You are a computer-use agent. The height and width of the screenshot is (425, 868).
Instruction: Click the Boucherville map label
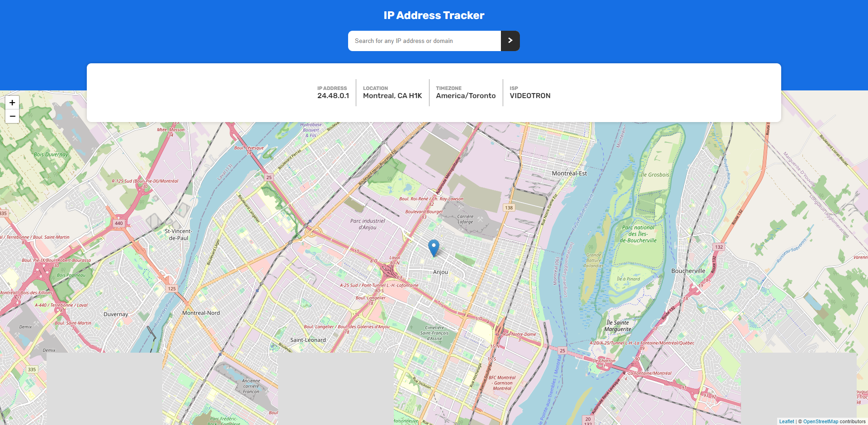pos(688,271)
